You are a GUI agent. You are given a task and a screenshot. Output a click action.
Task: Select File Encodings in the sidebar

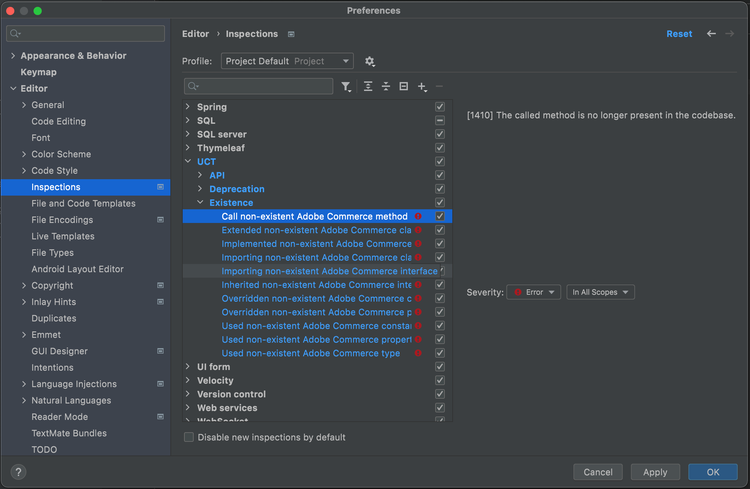tap(62, 220)
